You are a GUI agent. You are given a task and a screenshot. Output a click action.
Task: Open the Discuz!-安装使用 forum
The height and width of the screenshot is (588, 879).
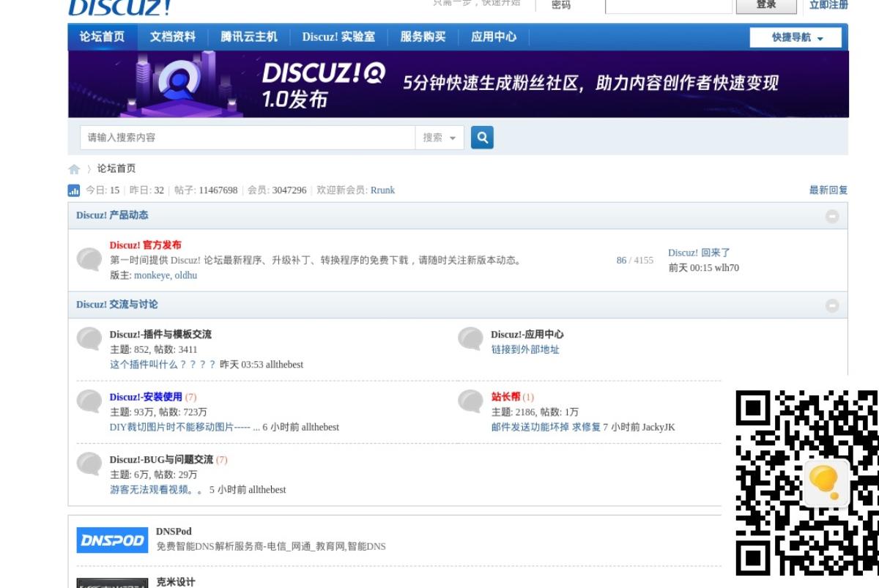point(146,398)
